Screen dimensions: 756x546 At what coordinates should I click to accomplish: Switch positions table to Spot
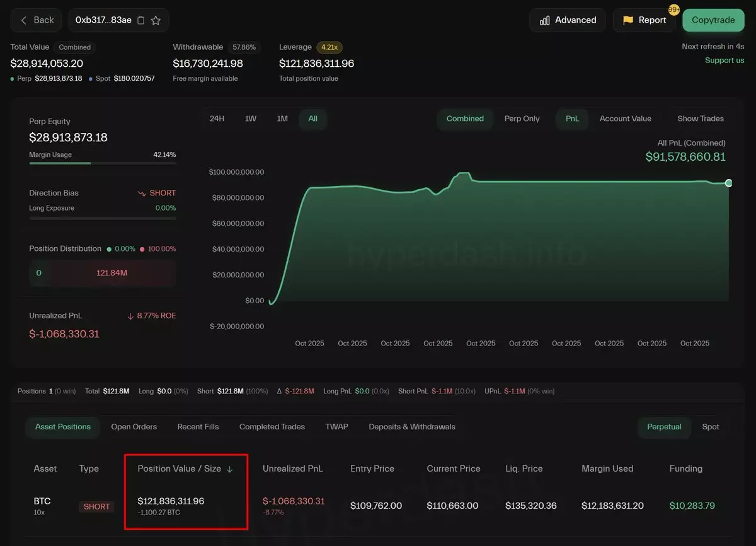[x=710, y=427]
